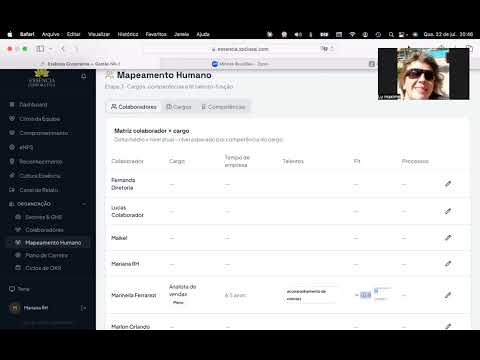Click the Colaborador column header
This screenshot has width=480, height=360.
pos(127,161)
